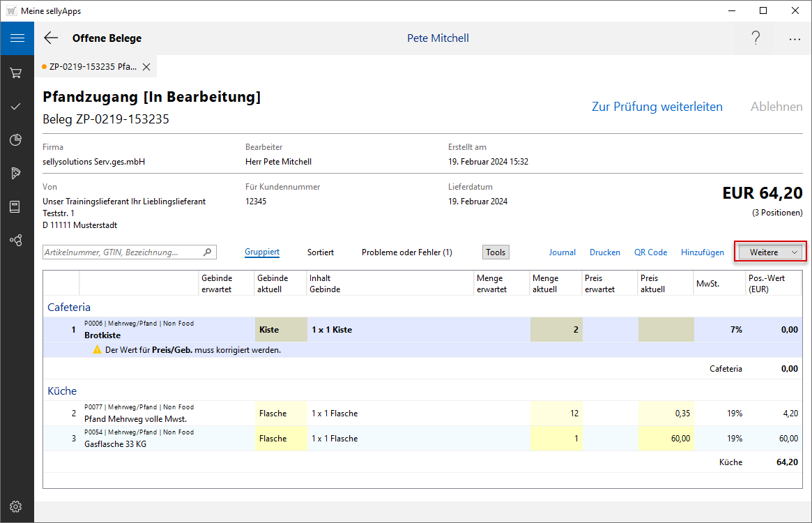
Task: Show Probleme oder Fehler filter
Action: point(406,252)
